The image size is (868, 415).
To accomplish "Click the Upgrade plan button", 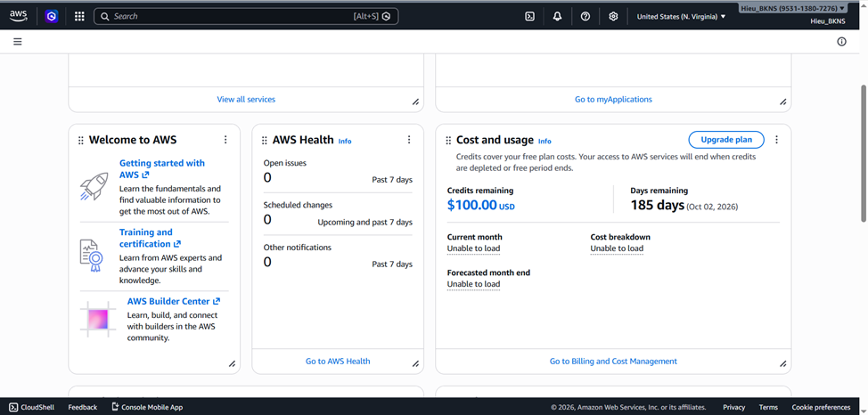I will 726,140.
